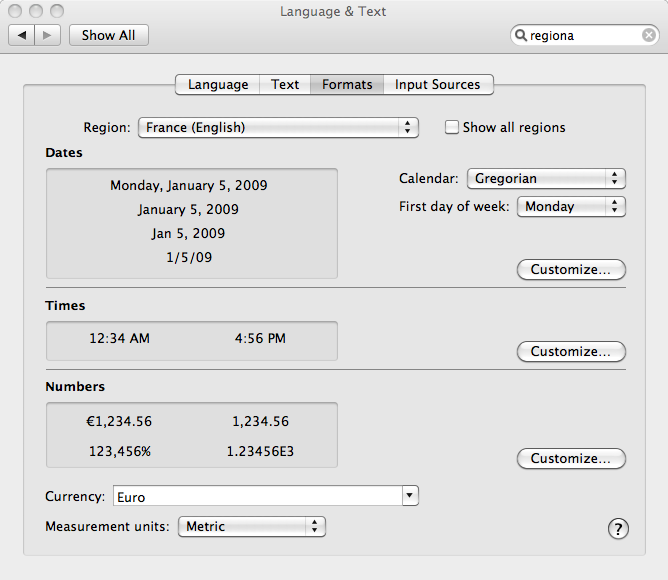This screenshot has height=580, width=668.
Task: Click the short date 1/5/09
Action: [189, 257]
